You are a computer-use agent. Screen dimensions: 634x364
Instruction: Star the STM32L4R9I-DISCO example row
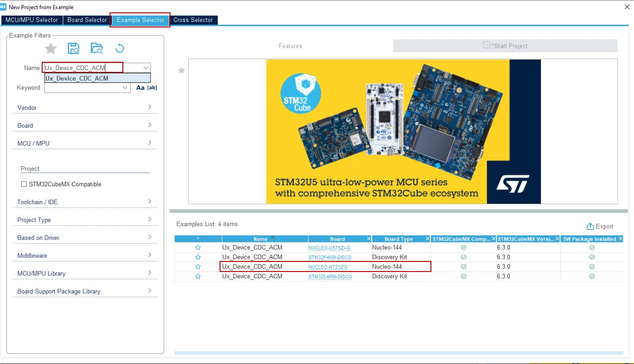point(198,276)
